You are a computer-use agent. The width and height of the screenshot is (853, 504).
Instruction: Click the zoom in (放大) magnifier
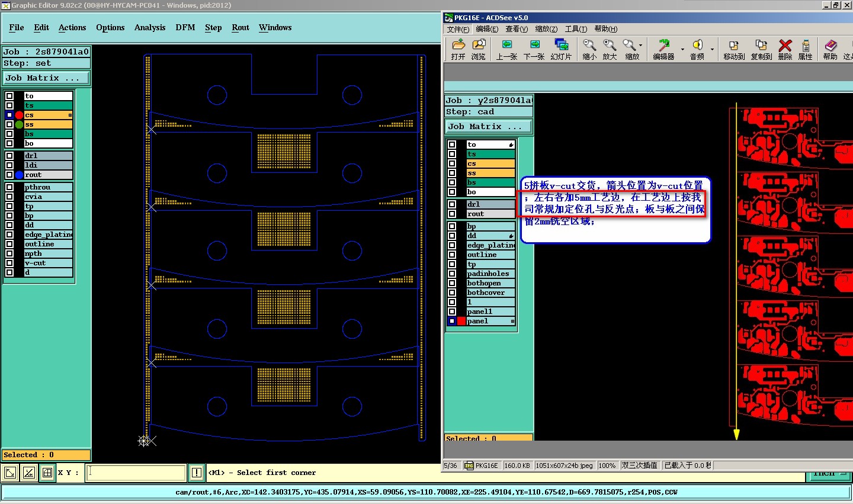point(610,45)
